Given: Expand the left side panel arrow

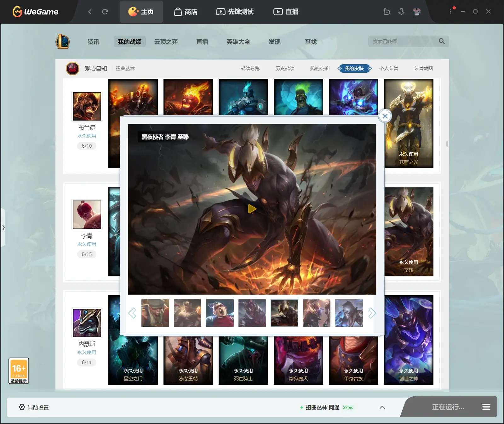Looking at the screenshot, I should tap(3, 227).
